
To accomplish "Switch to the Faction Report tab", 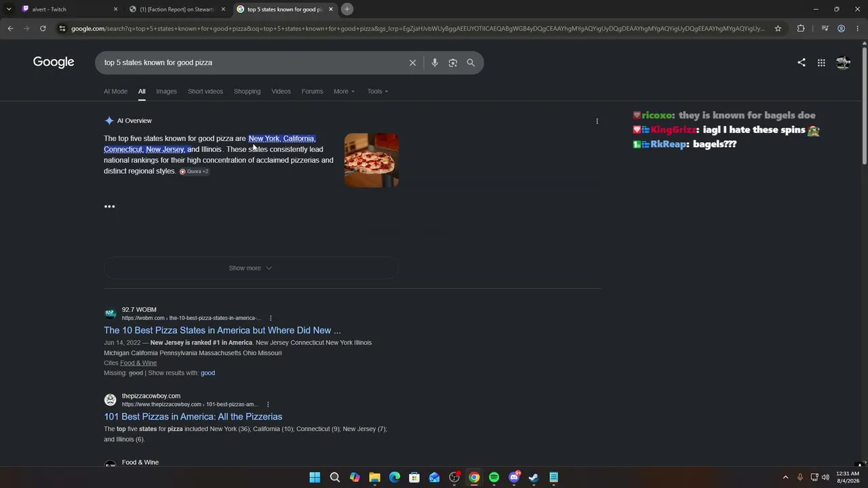I will [x=177, y=9].
